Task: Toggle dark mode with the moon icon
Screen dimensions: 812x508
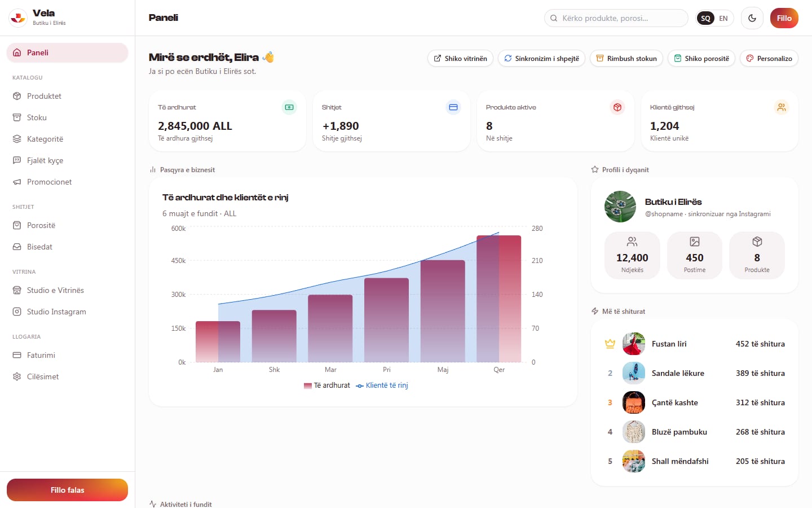Action: tap(752, 18)
